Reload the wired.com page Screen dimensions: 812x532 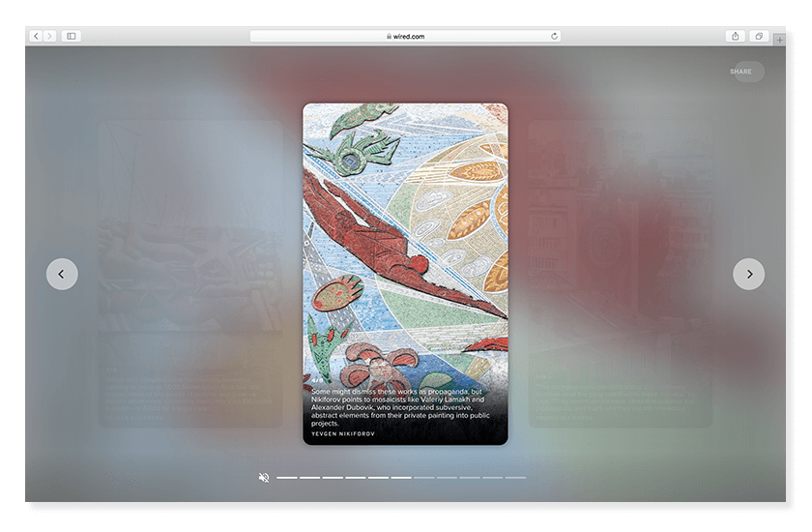click(554, 36)
